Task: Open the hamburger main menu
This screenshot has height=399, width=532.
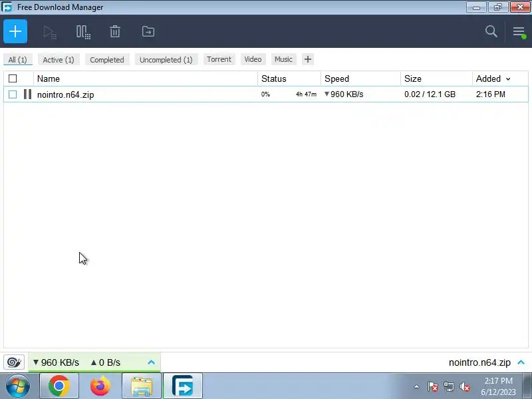Action: (519, 32)
